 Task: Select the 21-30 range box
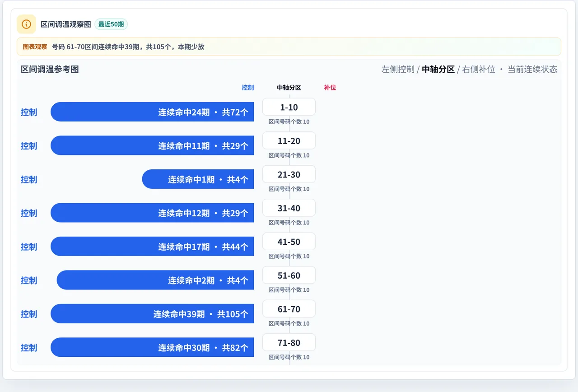click(x=289, y=174)
